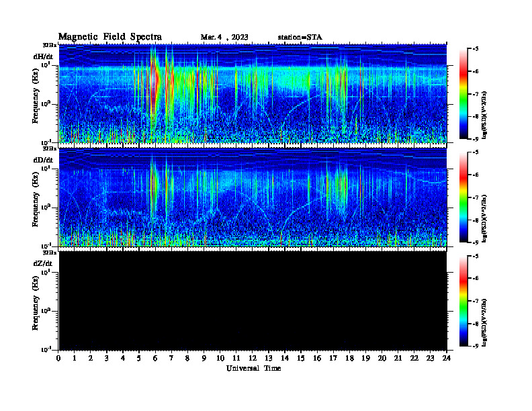532x411 pixels.
Task: Click the time axis tick label "21"
Action: pos(398,358)
